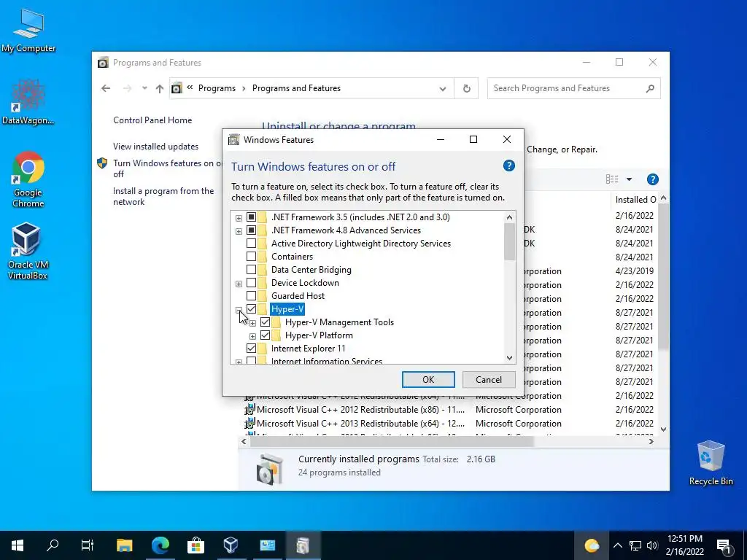Open Microsoft Store from taskbar
Screen dimensions: 747x560
pos(196,545)
